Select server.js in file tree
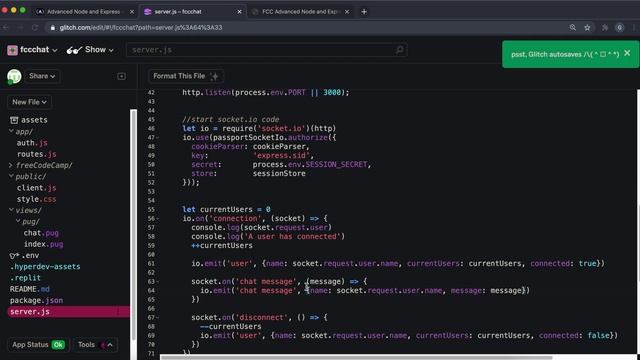640x360 pixels. tap(69, 311)
